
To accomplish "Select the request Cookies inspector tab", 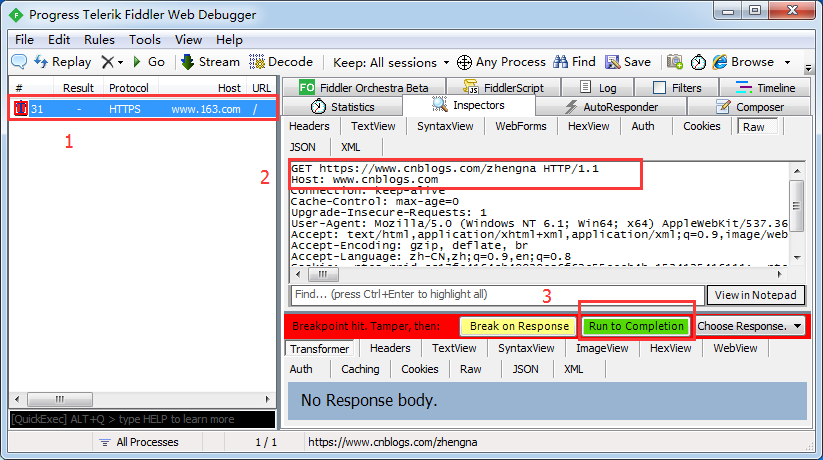I will pyautogui.click(x=701, y=126).
